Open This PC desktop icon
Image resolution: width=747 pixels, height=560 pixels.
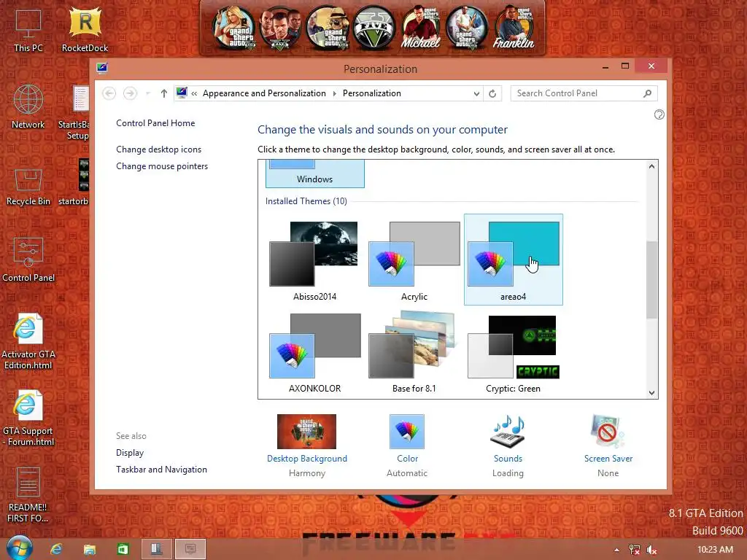click(28, 29)
